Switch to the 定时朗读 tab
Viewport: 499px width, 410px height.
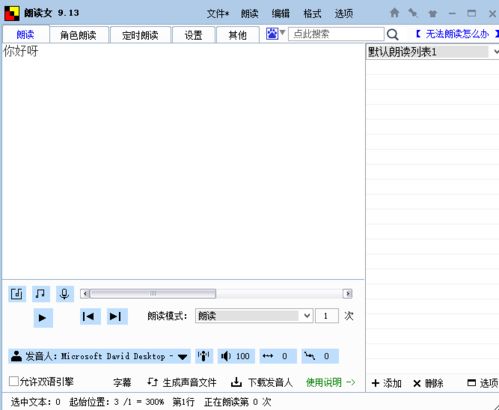click(x=140, y=35)
